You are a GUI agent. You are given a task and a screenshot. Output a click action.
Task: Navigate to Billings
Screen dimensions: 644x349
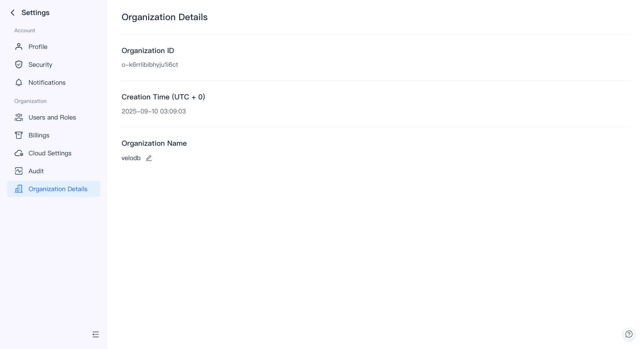[39, 135]
